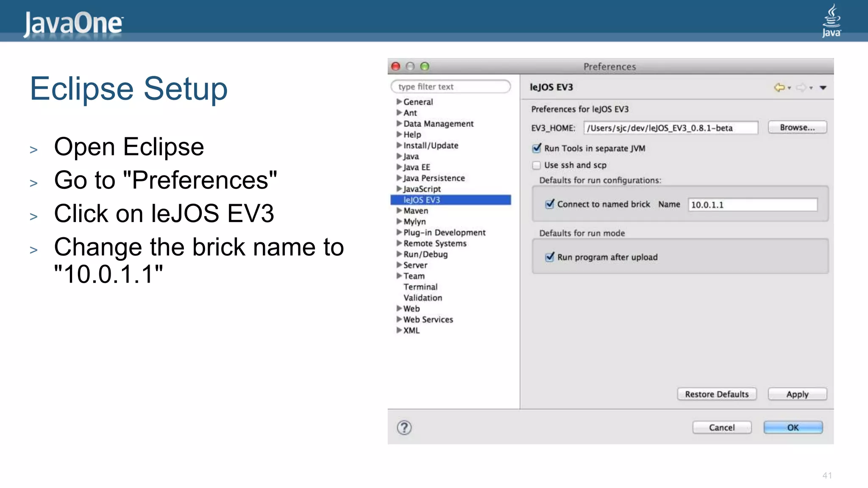Click the yellow minimize window button
This screenshot has width=868, height=488.
coord(410,67)
